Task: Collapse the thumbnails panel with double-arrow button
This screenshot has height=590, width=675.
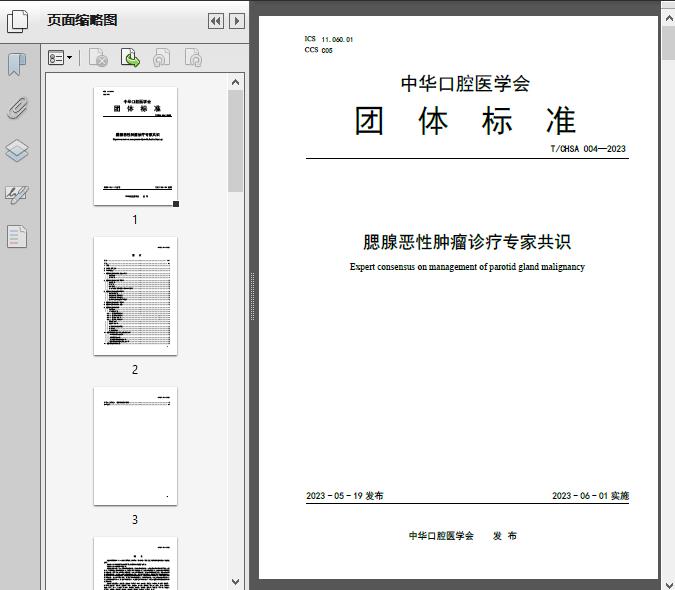Action: (x=216, y=21)
